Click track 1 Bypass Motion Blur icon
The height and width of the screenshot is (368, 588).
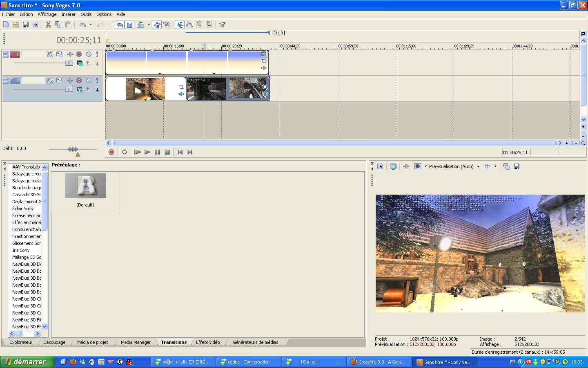50,54
